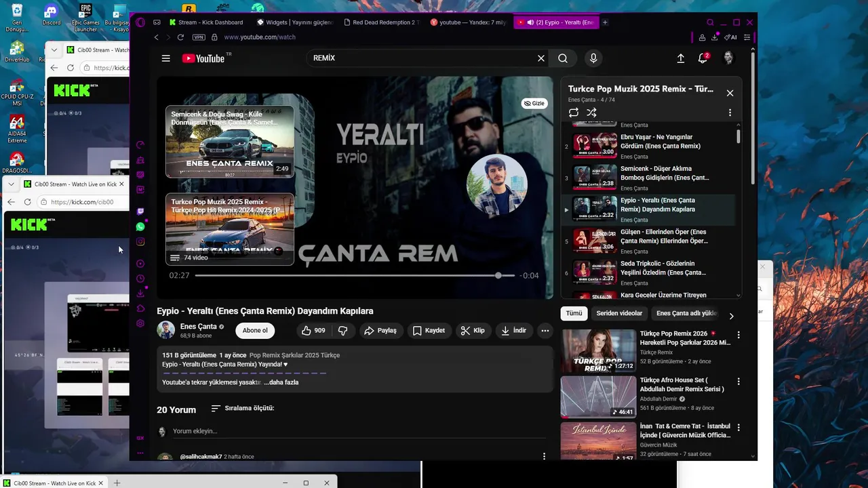Open downloads from the Opera sidebar

tap(140, 293)
